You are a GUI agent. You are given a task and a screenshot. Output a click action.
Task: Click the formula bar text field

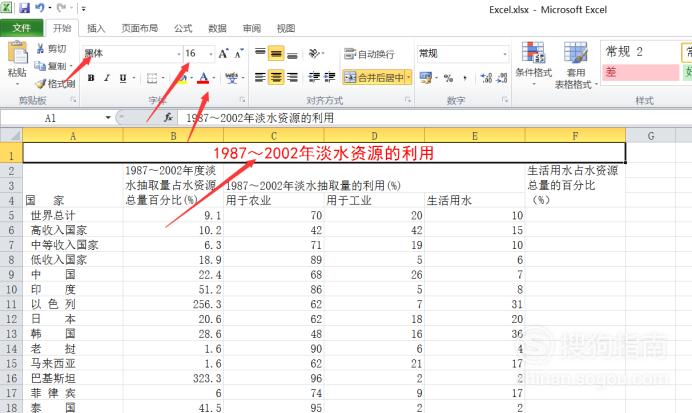(435, 118)
